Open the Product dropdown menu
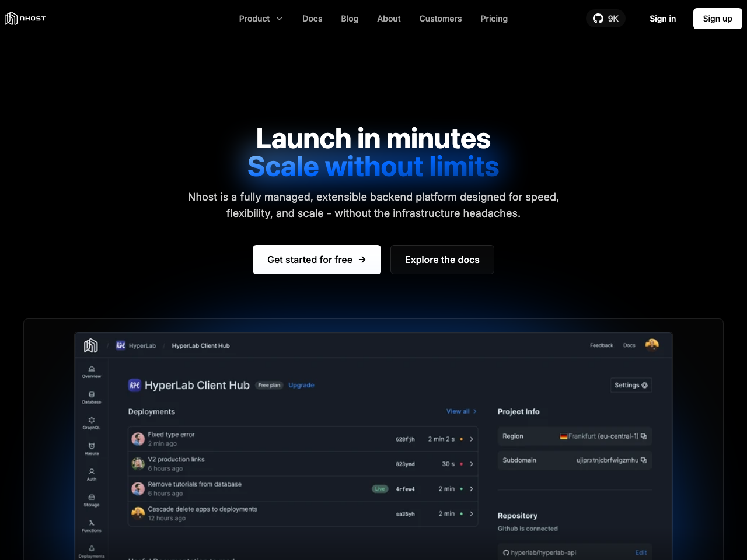747x560 pixels. pos(260,18)
